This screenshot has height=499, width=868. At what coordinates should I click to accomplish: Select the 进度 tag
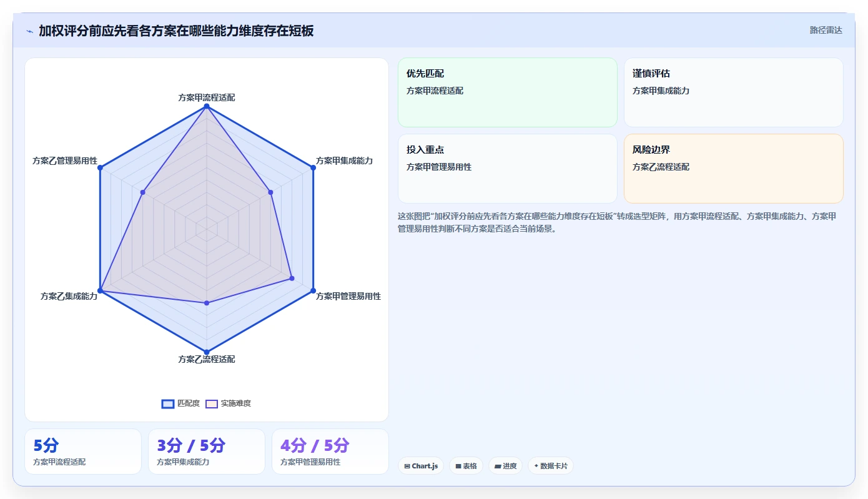coord(505,466)
